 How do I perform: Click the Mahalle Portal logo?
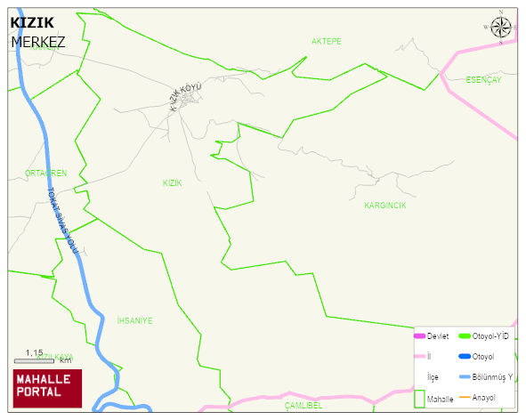point(47,389)
